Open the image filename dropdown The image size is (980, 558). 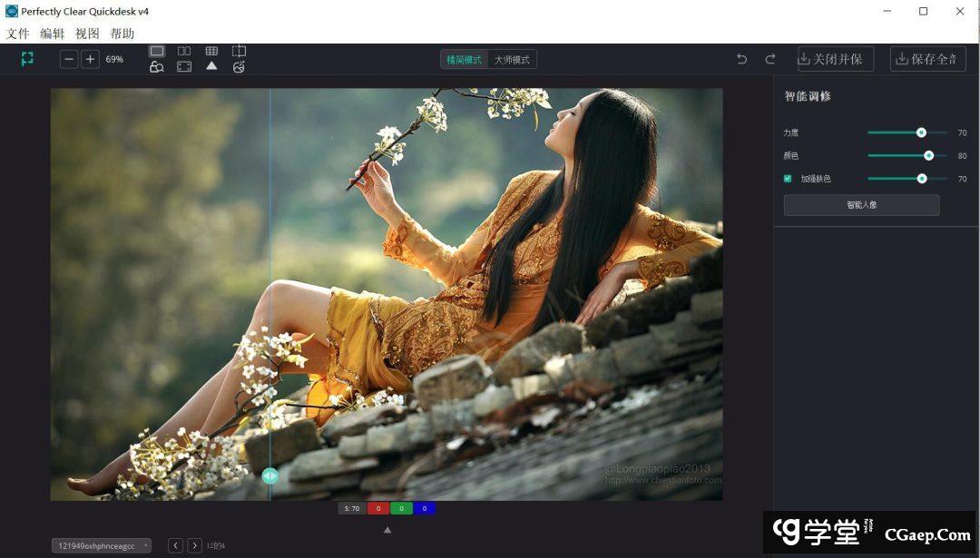tap(102, 545)
